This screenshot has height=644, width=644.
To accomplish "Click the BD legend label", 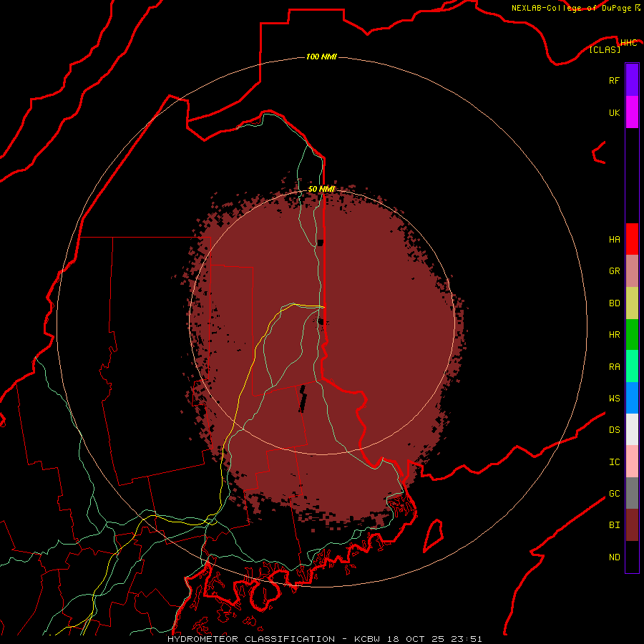I will click(x=614, y=303).
